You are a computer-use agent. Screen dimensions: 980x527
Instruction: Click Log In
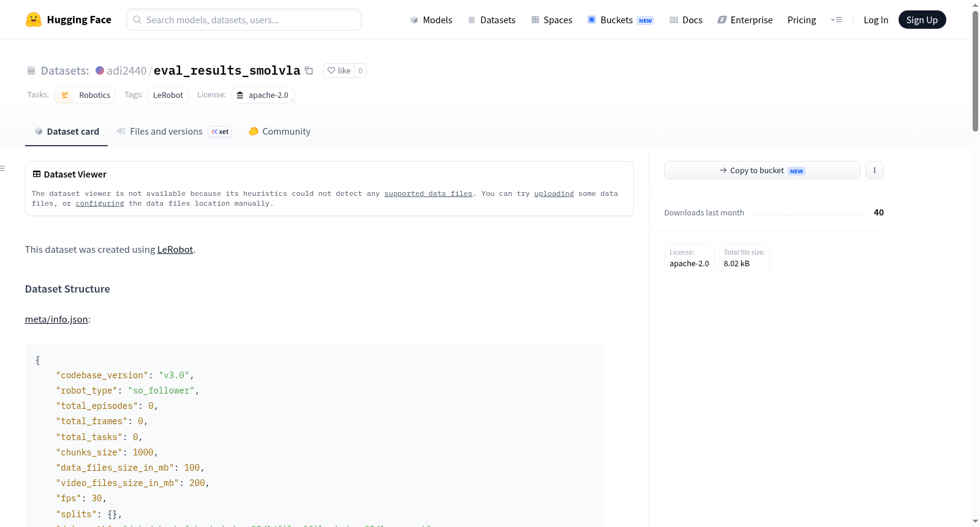(876, 20)
